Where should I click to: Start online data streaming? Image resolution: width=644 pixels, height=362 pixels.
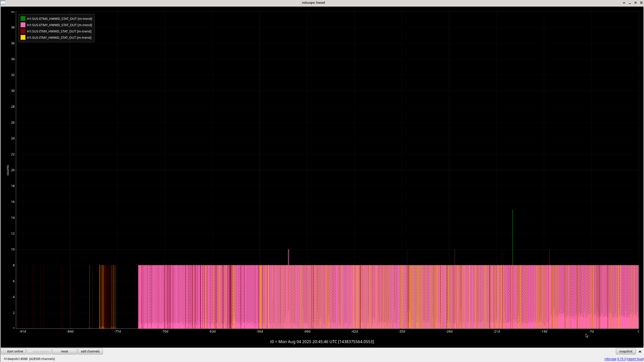(x=13, y=351)
